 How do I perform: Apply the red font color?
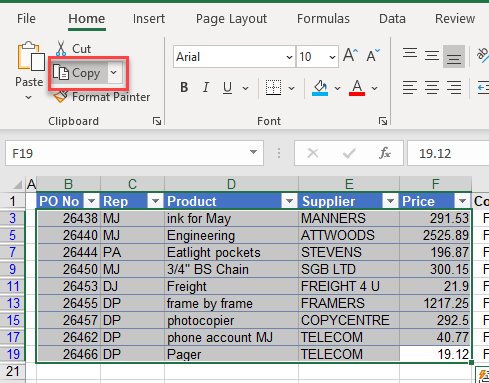[357, 88]
